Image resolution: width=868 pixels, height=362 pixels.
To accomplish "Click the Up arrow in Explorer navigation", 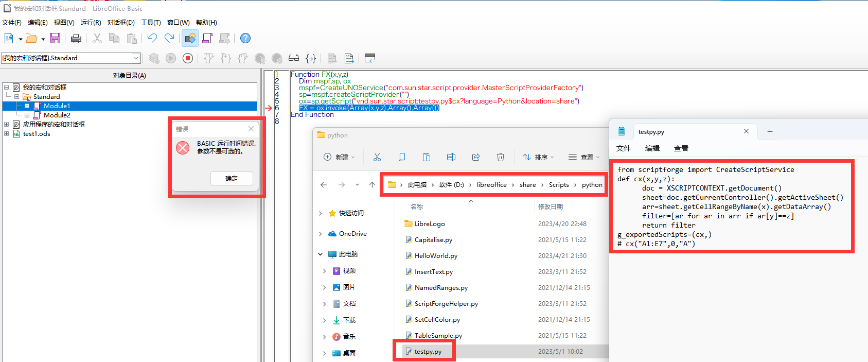I will click(x=372, y=185).
